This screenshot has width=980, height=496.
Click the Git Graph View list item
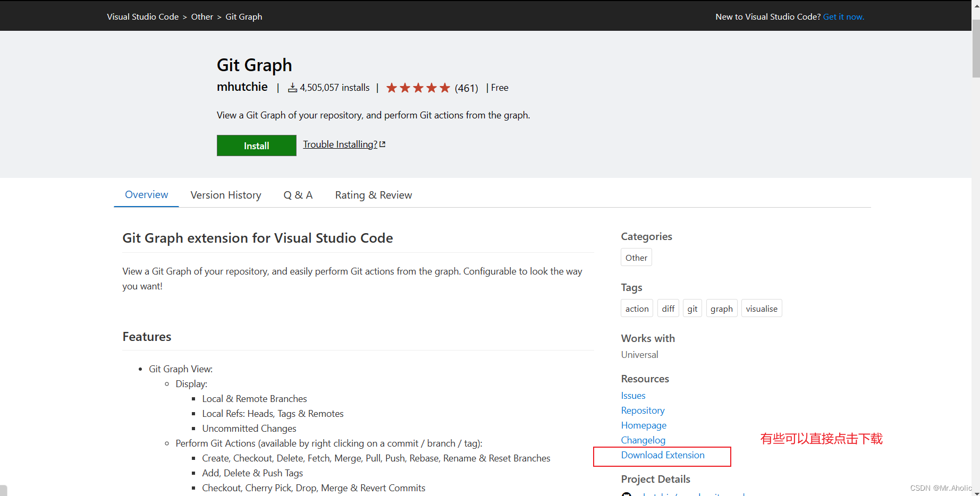click(181, 369)
